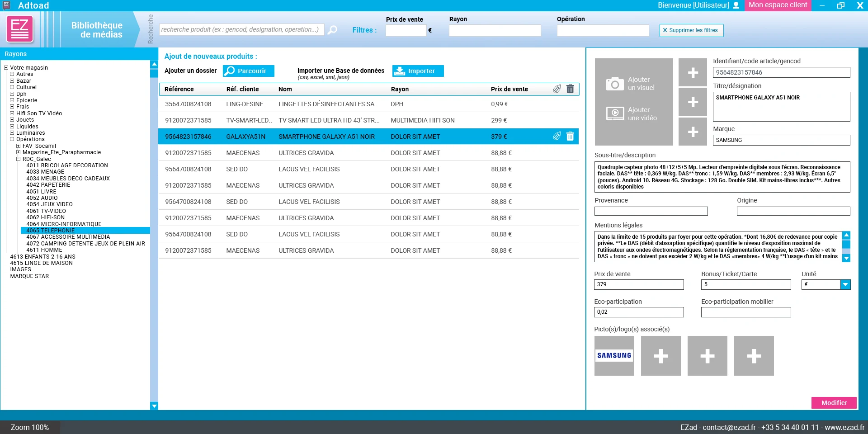Click the Ajouter un visuel camera icon
Screen dimensions: 868x434
tap(614, 84)
